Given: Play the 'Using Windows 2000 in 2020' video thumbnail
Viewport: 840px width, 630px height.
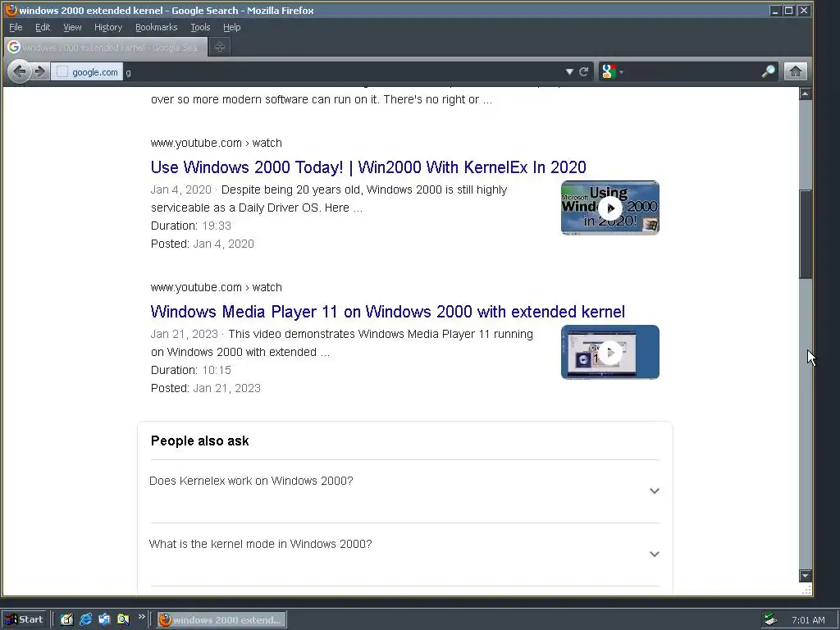Looking at the screenshot, I should click(610, 208).
